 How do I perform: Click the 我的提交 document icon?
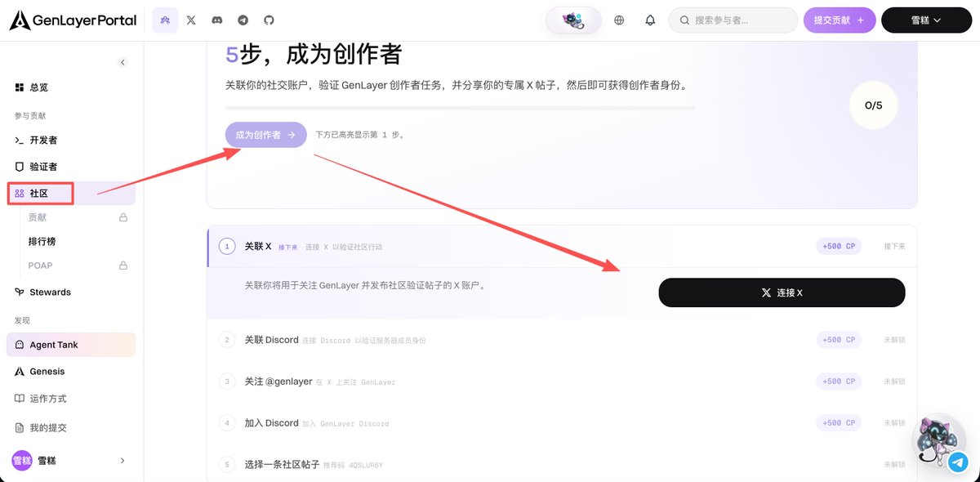(x=20, y=427)
